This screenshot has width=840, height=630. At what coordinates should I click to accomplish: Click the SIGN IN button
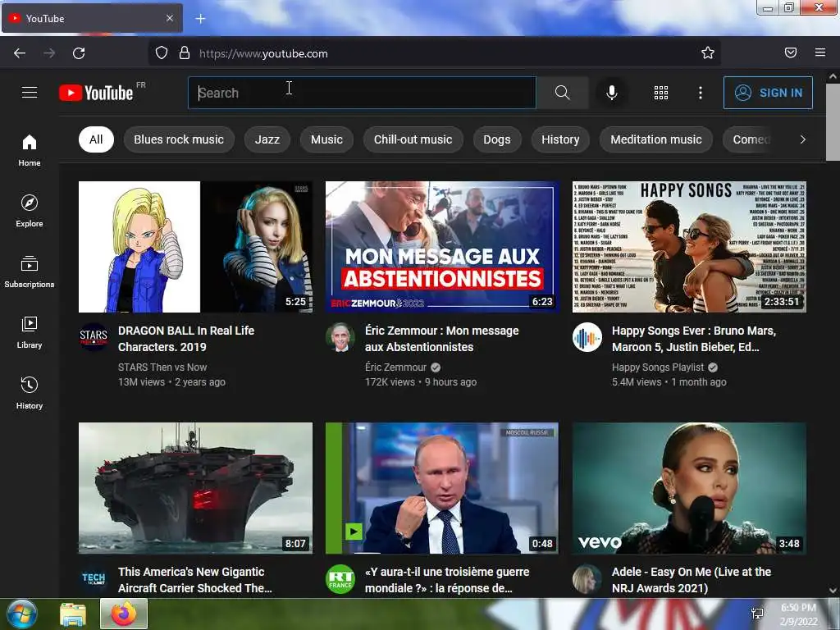(768, 93)
